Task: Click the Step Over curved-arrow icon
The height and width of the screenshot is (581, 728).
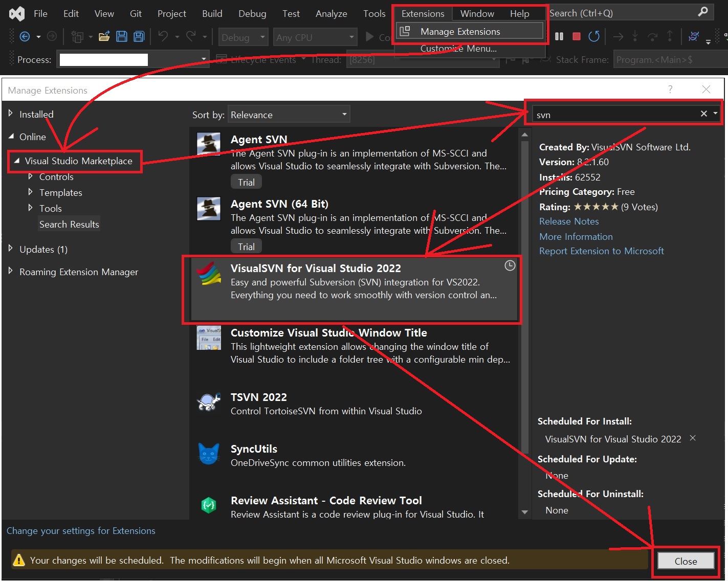Action: coord(652,37)
